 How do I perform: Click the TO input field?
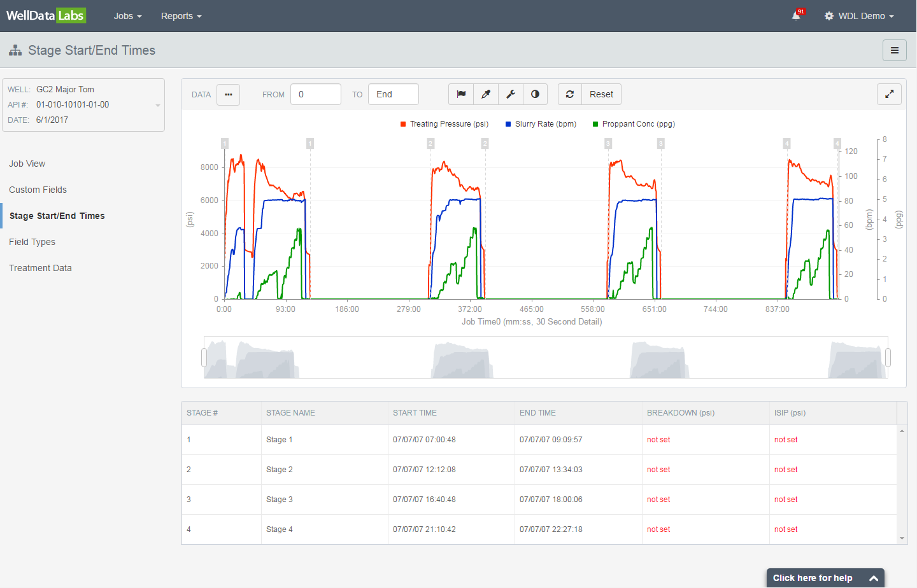[x=394, y=94]
